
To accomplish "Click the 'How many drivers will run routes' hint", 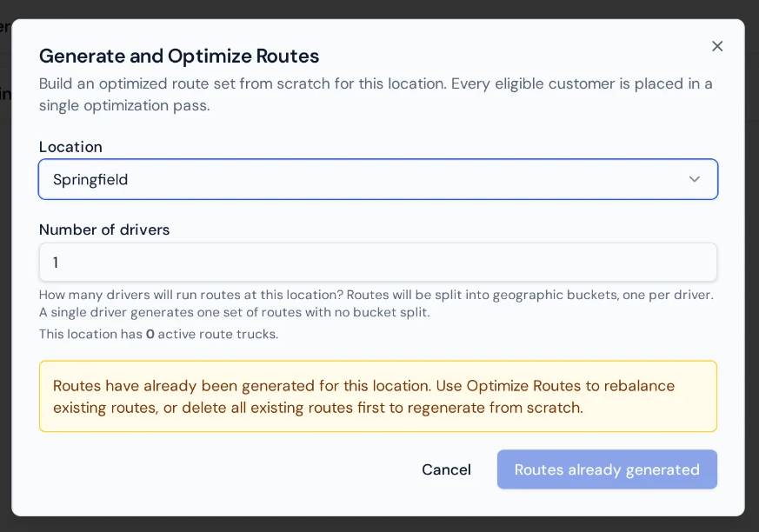I will pyautogui.click(x=376, y=303).
